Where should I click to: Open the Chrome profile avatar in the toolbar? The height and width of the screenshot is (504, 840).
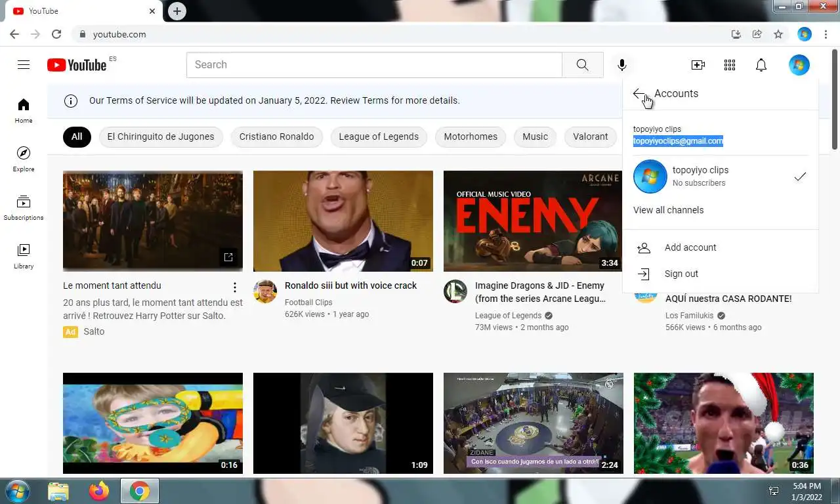point(805,34)
